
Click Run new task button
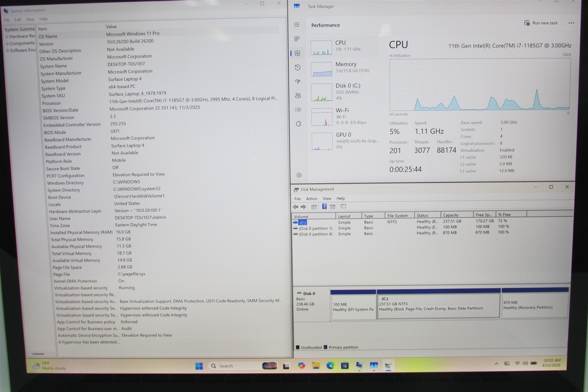pos(541,23)
